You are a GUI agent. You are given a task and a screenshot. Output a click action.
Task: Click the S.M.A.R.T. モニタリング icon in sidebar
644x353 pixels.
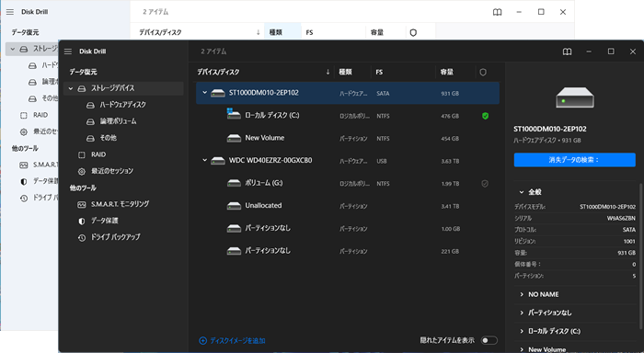(82, 204)
